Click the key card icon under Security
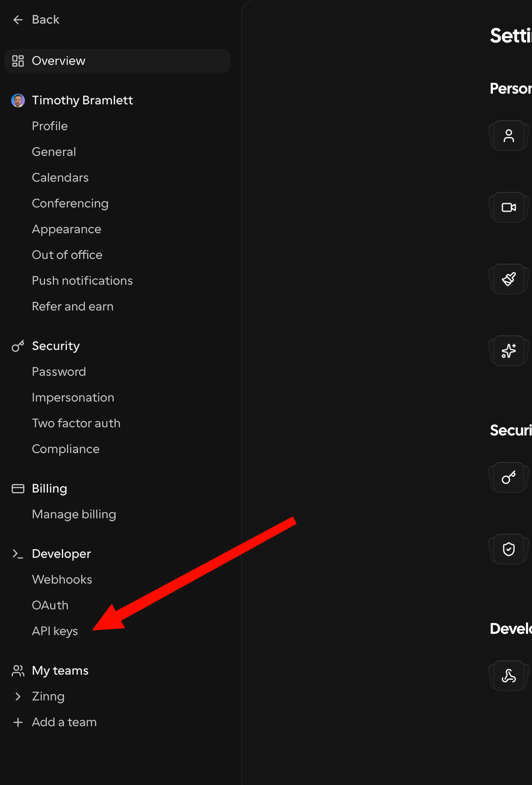Viewport: 532px width, 785px height. coord(509,478)
